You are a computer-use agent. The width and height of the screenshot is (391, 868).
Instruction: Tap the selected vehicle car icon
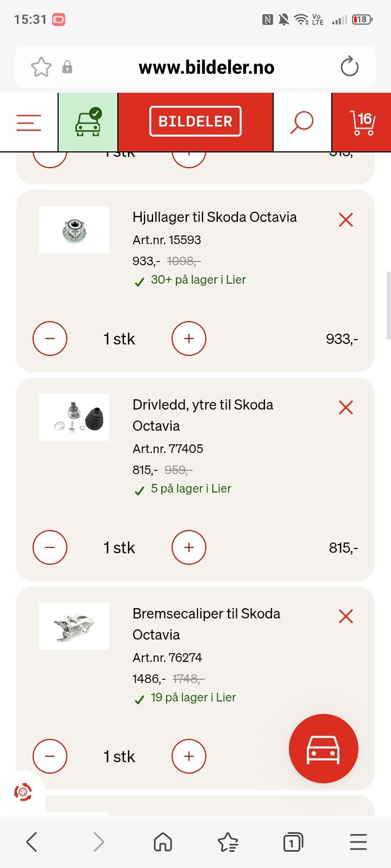(x=87, y=123)
